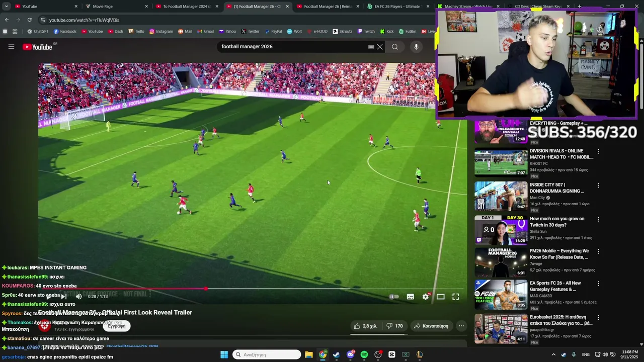Toggle autoplay switch in player
The image size is (644, 362).
coord(394,297)
